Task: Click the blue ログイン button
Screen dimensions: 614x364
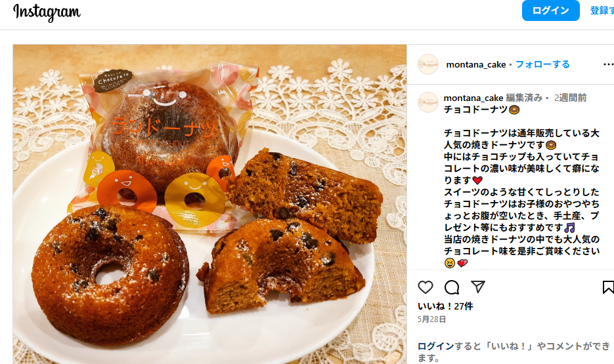Action: [x=550, y=10]
